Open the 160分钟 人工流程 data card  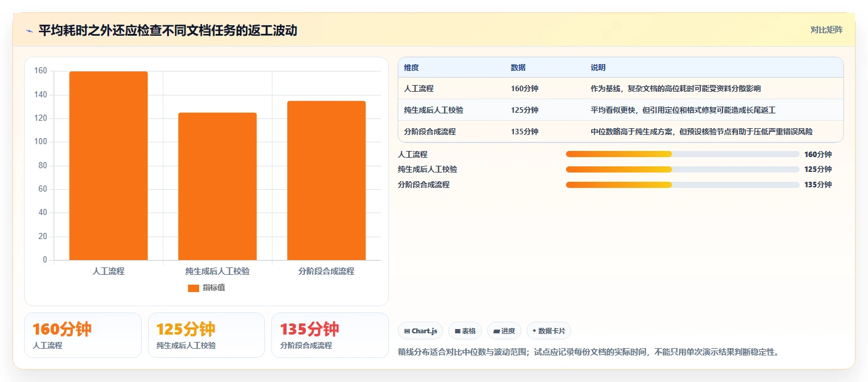pos(83,335)
